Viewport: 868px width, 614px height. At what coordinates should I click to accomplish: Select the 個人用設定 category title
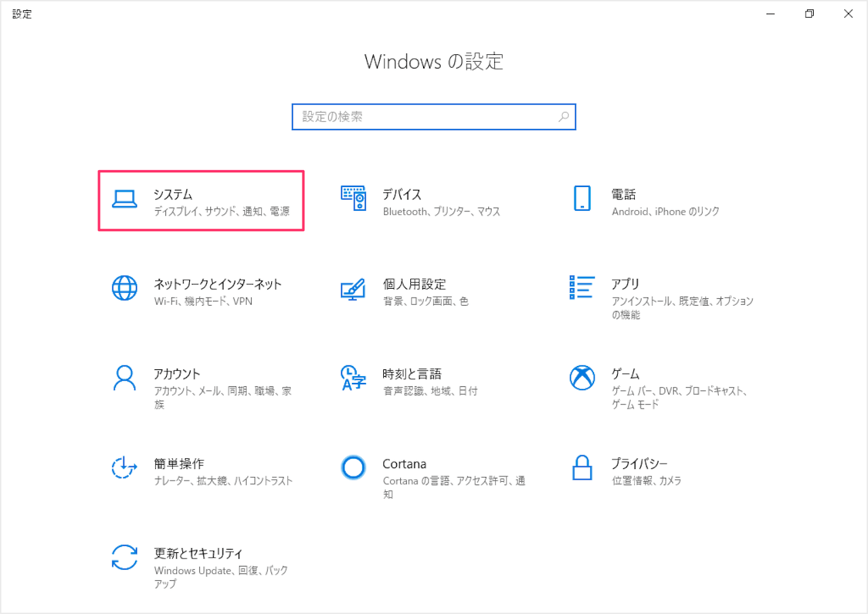click(414, 284)
